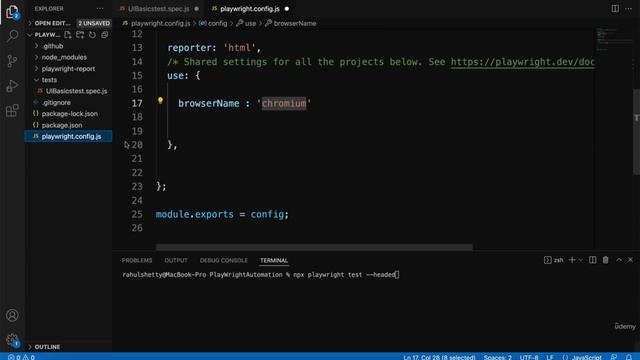Click the Spaces: 2 indentation status
The height and width of the screenshot is (360, 640).
498,357
